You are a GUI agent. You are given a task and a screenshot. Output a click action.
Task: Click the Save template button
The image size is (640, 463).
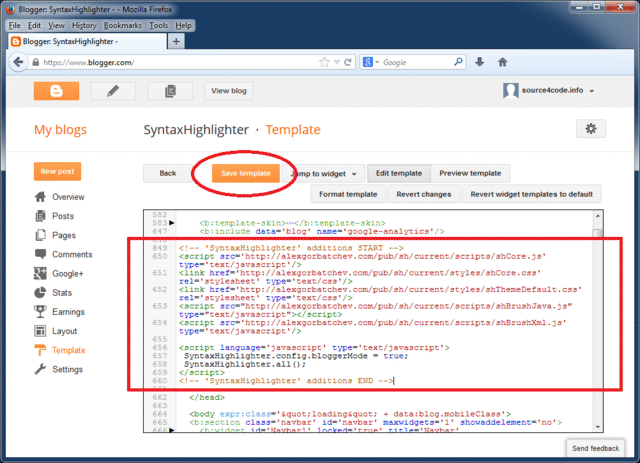(246, 173)
